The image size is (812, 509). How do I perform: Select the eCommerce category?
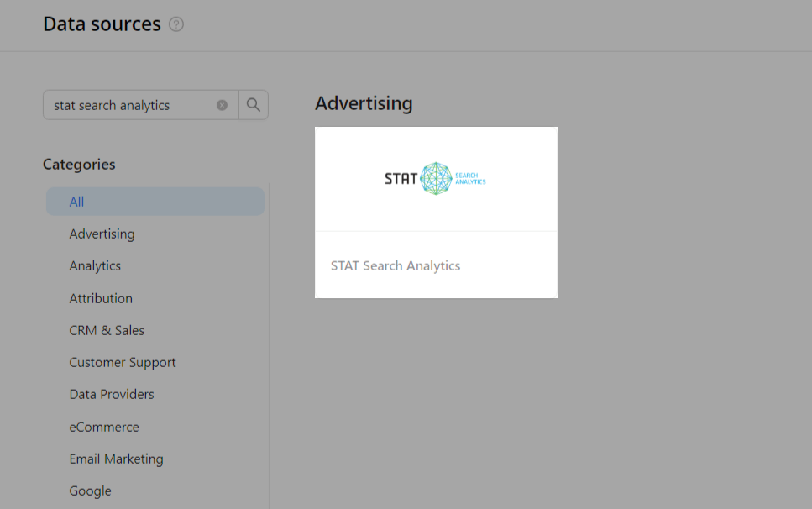click(x=104, y=427)
